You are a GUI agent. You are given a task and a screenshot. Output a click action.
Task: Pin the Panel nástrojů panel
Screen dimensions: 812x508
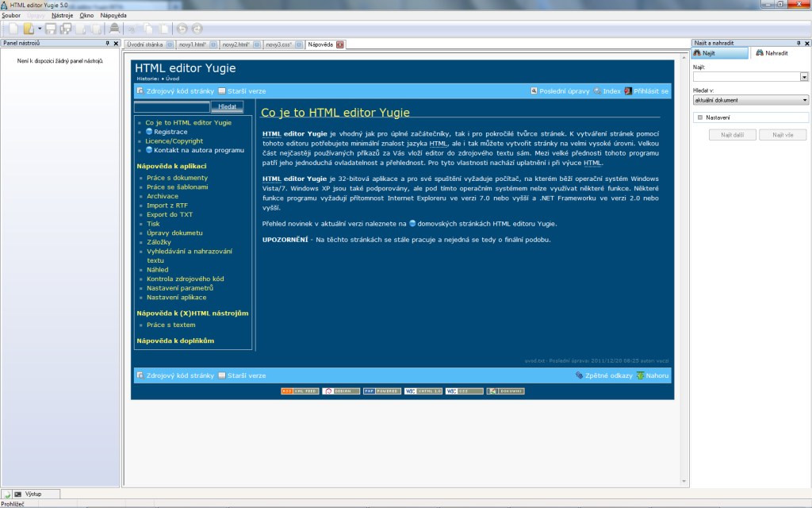(108, 43)
